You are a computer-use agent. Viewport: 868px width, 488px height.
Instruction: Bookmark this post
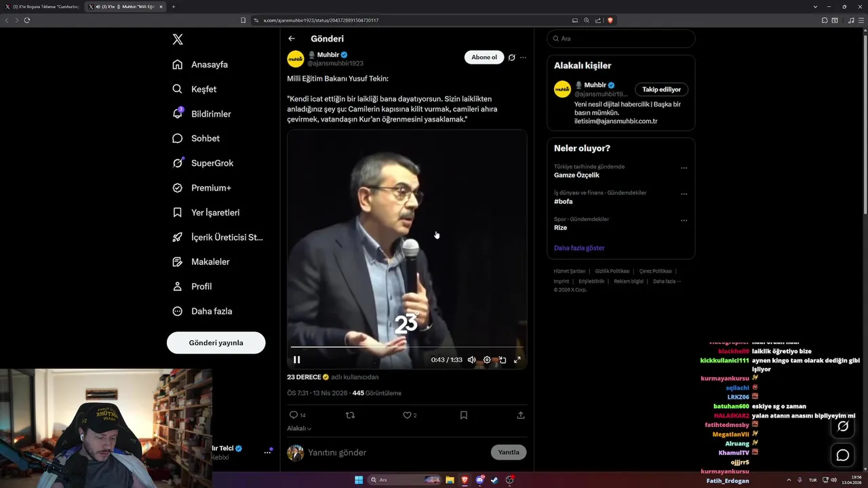point(464,415)
